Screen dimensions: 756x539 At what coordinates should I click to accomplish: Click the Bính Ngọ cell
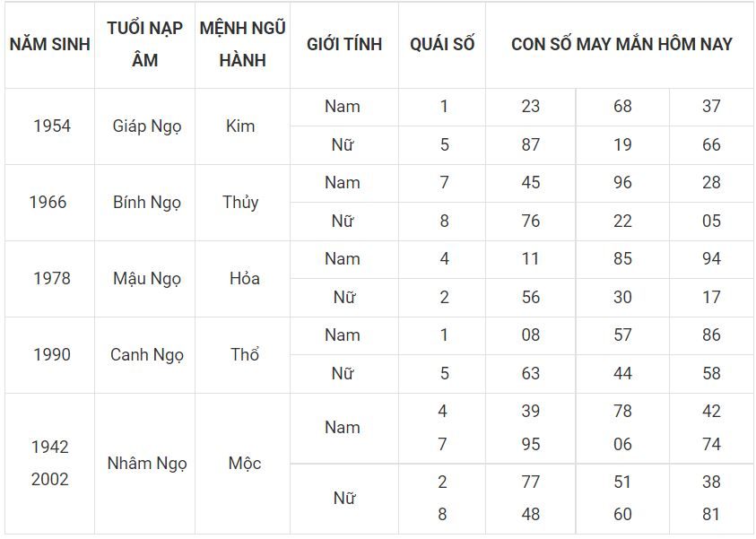147,203
